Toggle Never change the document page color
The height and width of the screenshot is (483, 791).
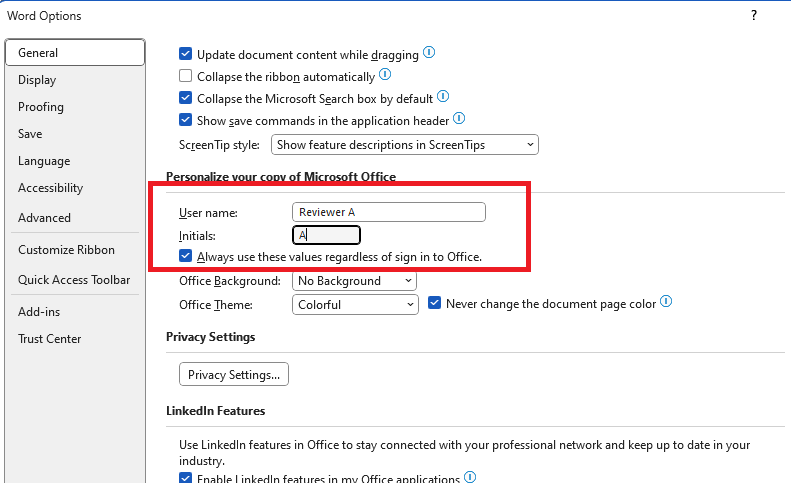434,303
